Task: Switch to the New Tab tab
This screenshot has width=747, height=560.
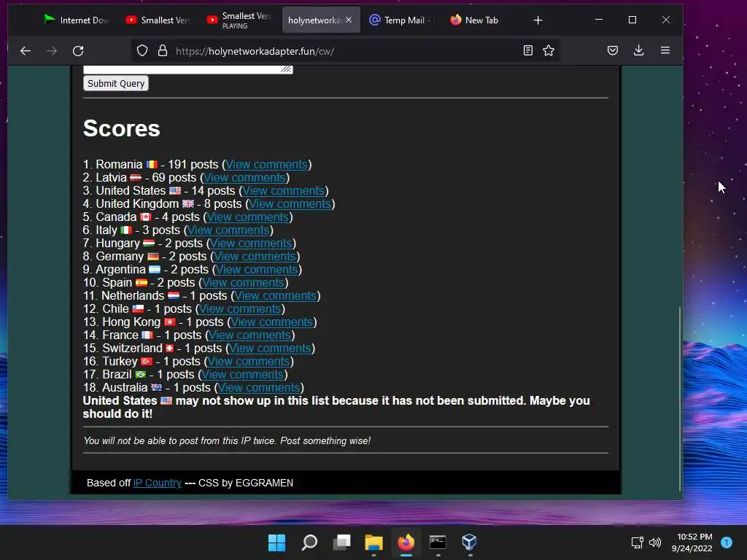Action: (482, 20)
